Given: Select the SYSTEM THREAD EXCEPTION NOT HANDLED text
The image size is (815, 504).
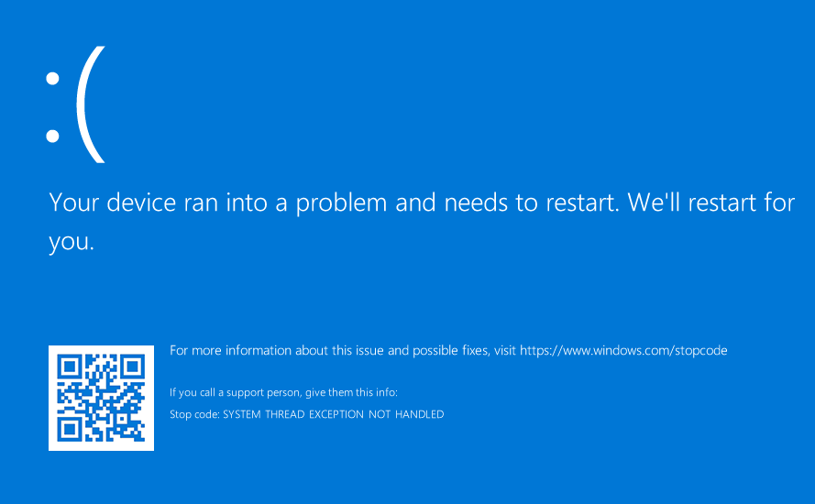Looking at the screenshot, I should [x=334, y=414].
